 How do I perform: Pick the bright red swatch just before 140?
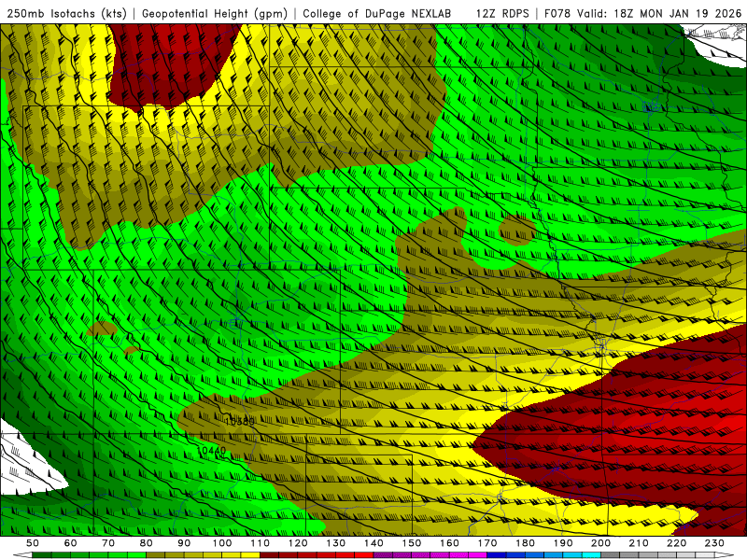click(x=364, y=555)
